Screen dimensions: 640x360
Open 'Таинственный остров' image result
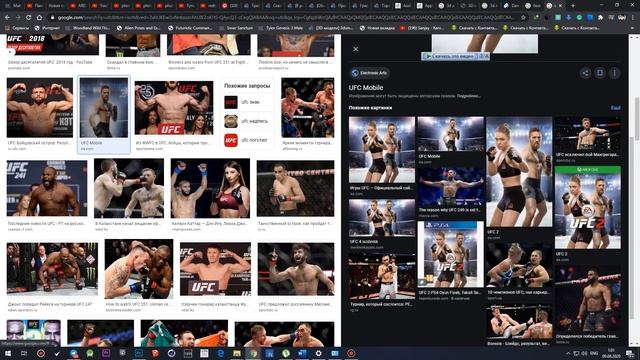296,188
